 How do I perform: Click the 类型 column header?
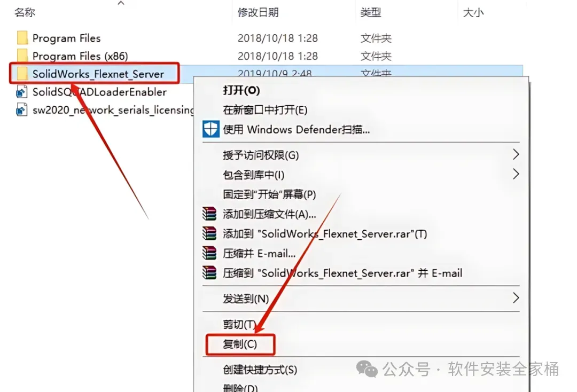[371, 12]
